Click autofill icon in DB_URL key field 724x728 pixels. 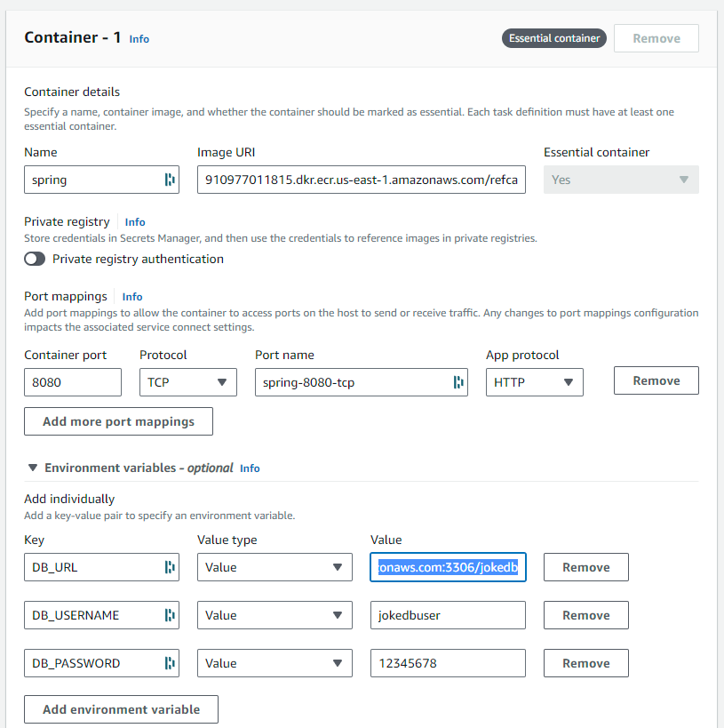(169, 567)
